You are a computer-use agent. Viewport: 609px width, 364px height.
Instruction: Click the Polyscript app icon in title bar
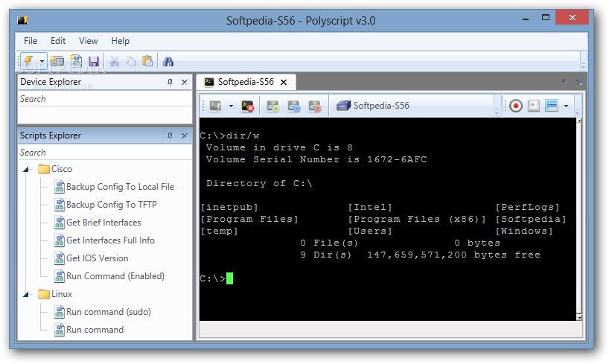coord(23,20)
